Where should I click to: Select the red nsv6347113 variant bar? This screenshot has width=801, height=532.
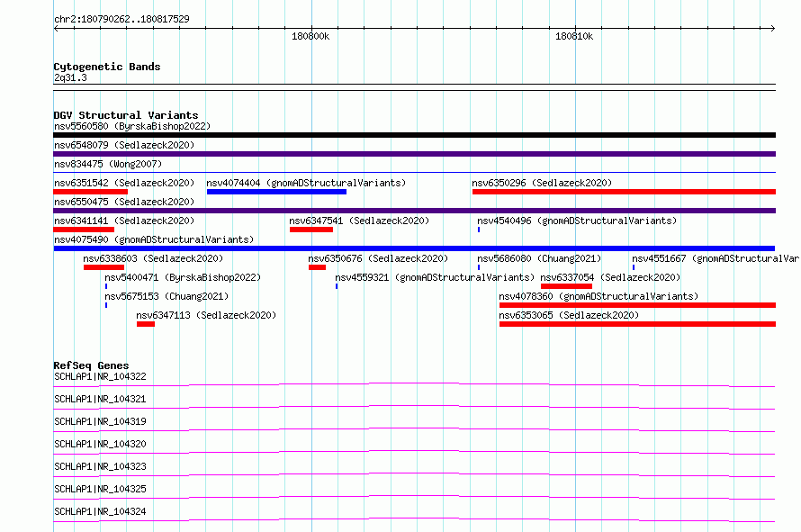click(x=146, y=324)
